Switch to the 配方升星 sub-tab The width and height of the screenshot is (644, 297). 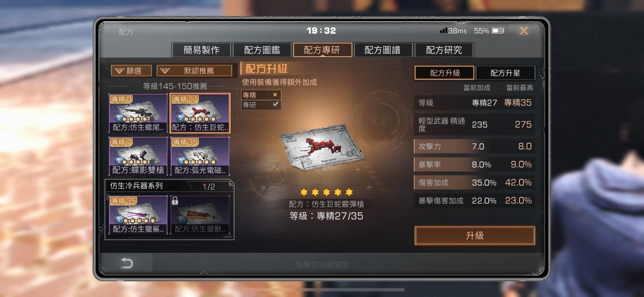click(505, 73)
